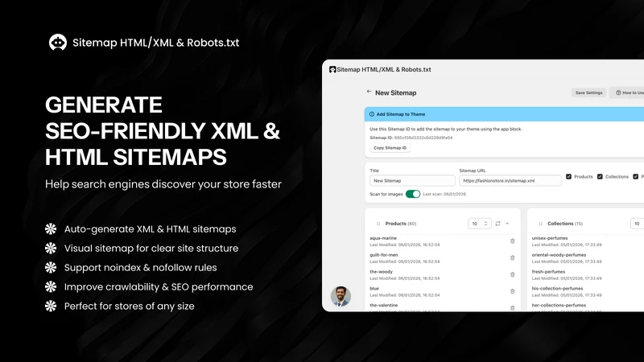This screenshot has width=644, height=362.
Task: Click the 'guilt-for-men' product name
Action: (384, 255)
